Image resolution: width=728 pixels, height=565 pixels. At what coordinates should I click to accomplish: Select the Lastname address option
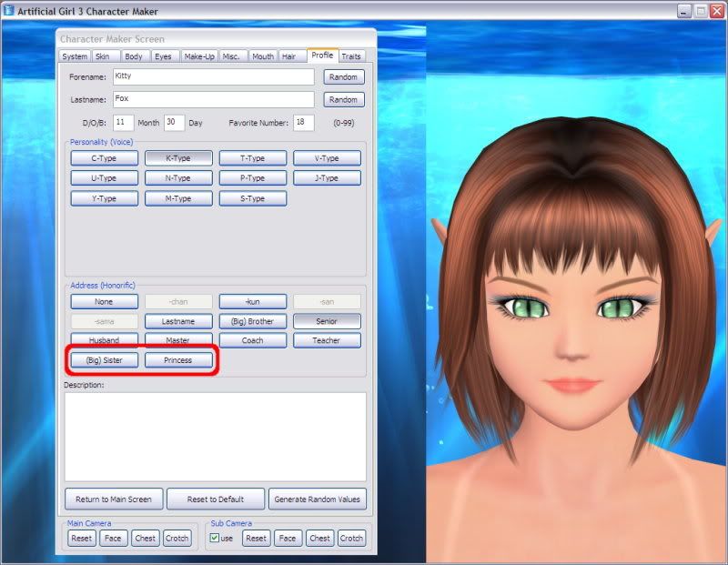pyautogui.click(x=178, y=321)
